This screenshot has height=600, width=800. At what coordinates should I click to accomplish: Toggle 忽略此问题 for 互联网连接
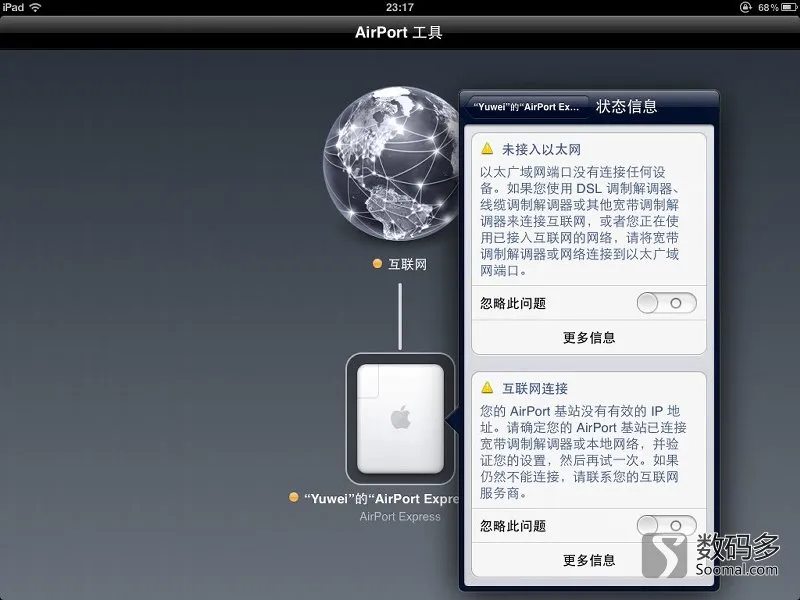(666, 526)
